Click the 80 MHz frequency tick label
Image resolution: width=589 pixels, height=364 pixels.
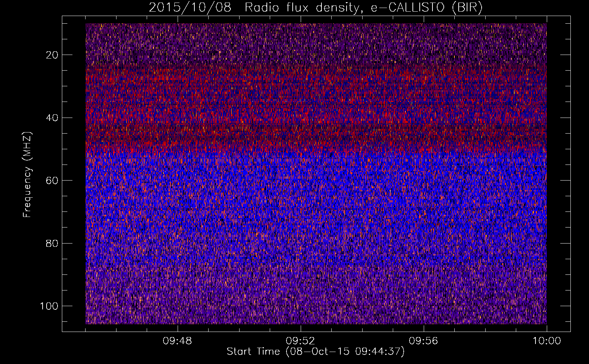pos(52,244)
